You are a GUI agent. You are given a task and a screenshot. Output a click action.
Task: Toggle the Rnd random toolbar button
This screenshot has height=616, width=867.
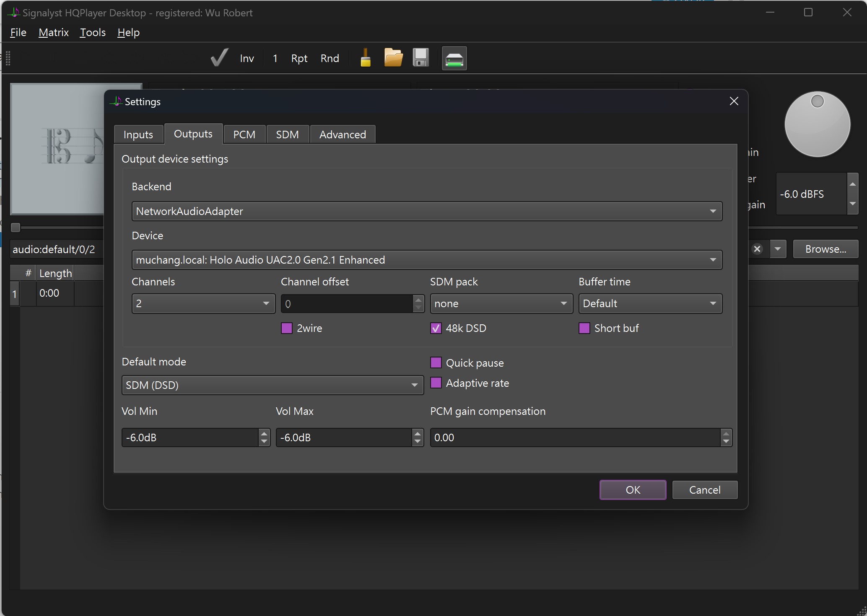330,58
